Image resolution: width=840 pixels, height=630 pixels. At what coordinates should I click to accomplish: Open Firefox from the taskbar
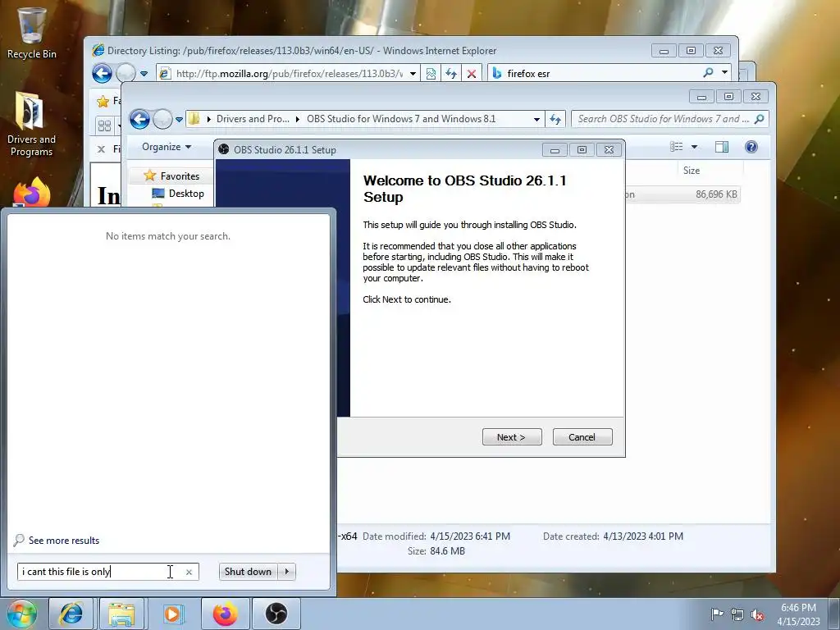(x=225, y=614)
